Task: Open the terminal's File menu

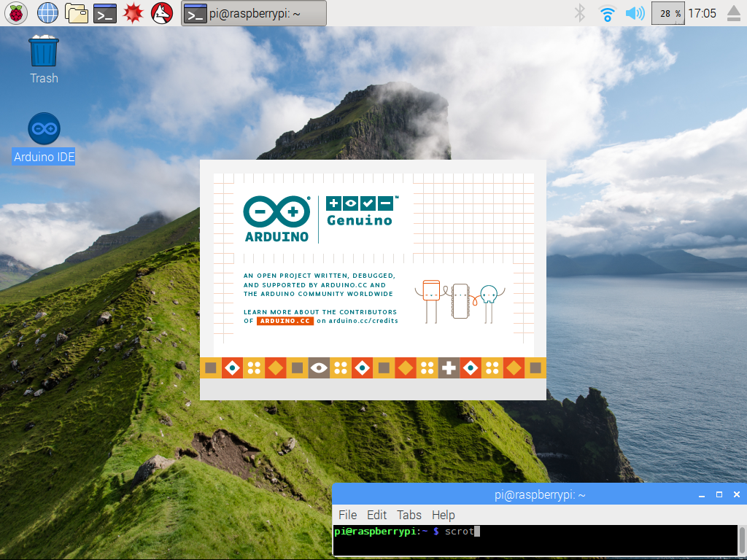Action: pyautogui.click(x=347, y=515)
